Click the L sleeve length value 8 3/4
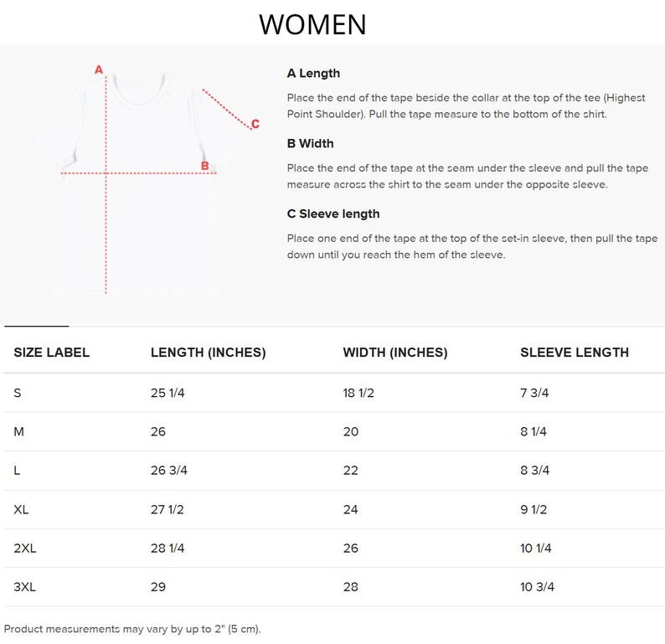 pos(535,470)
